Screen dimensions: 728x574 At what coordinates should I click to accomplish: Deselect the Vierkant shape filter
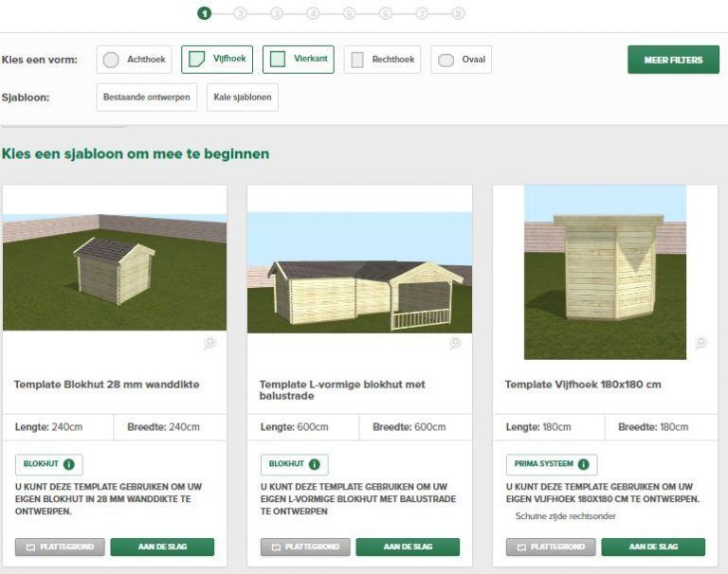coord(298,60)
